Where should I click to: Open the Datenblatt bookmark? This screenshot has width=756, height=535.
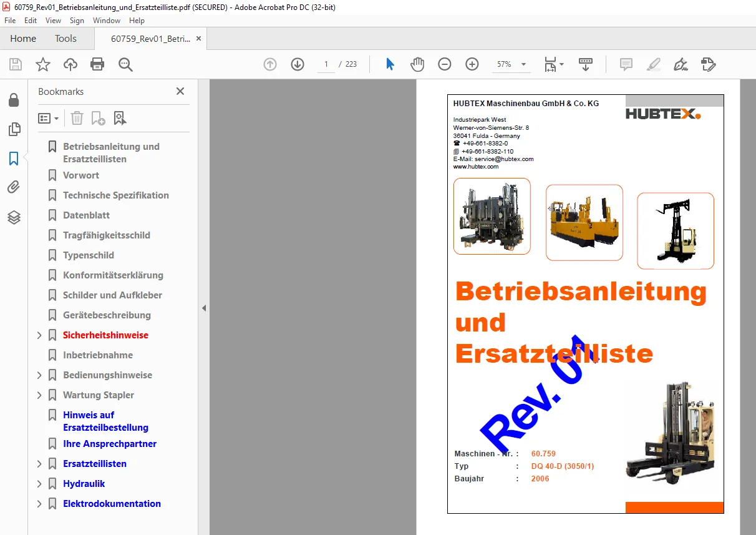[x=86, y=215]
